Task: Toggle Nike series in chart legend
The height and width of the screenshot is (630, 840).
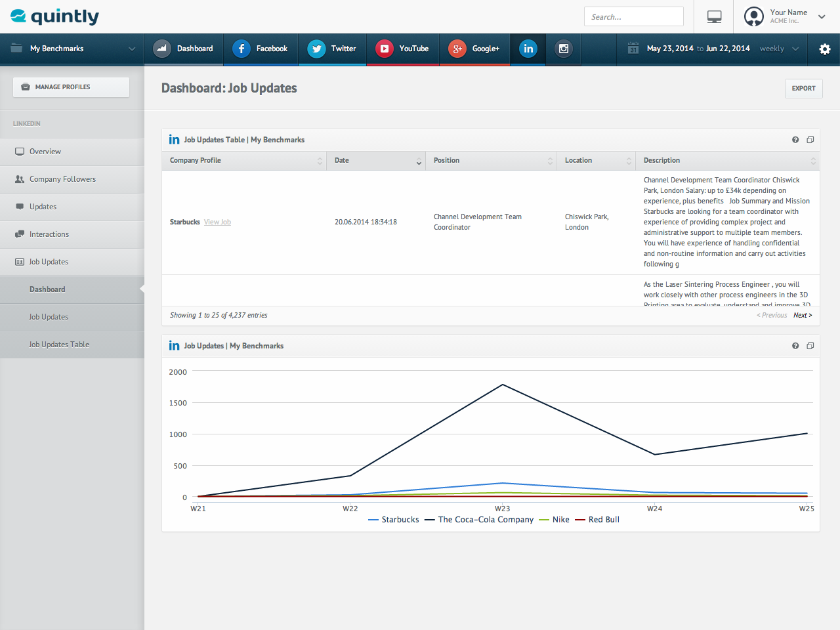Action: click(555, 520)
